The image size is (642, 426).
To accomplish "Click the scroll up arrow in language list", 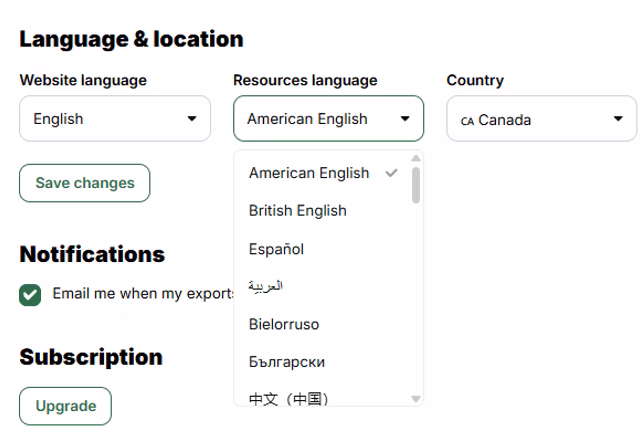I will pyautogui.click(x=416, y=159).
